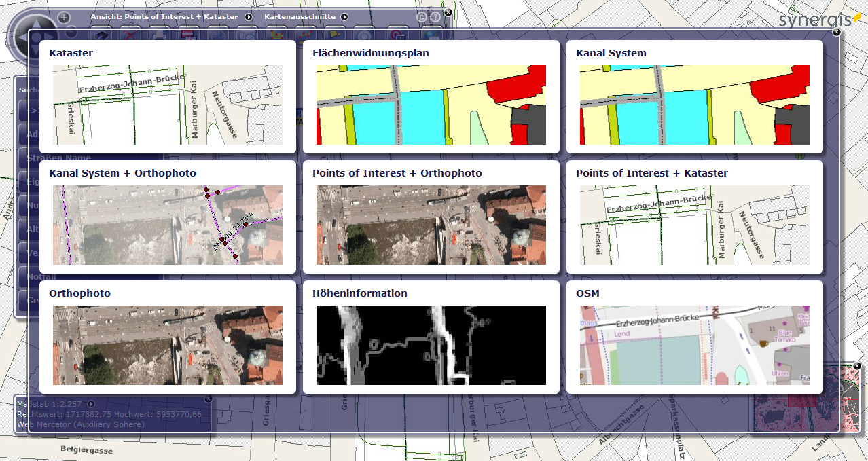This screenshot has width=868, height=461.
Task: Click the zoom in plus button
Action: [64, 17]
